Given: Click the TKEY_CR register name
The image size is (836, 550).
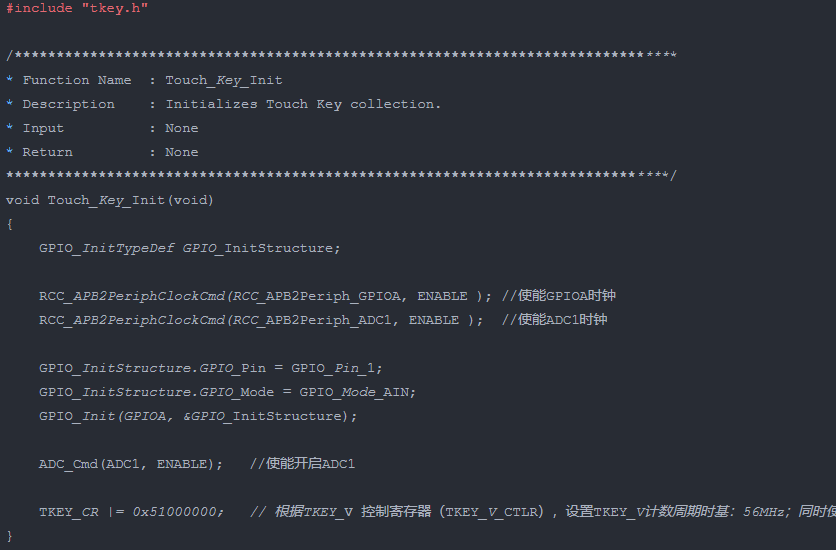Looking at the screenshot, I should [69, 512].
